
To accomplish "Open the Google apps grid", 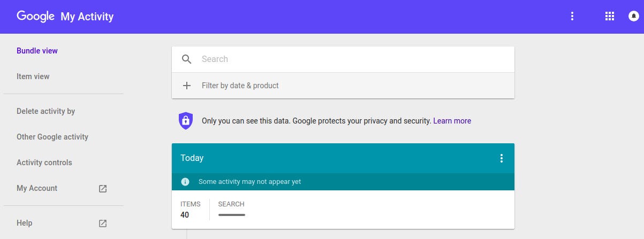I will pos(609,16).
